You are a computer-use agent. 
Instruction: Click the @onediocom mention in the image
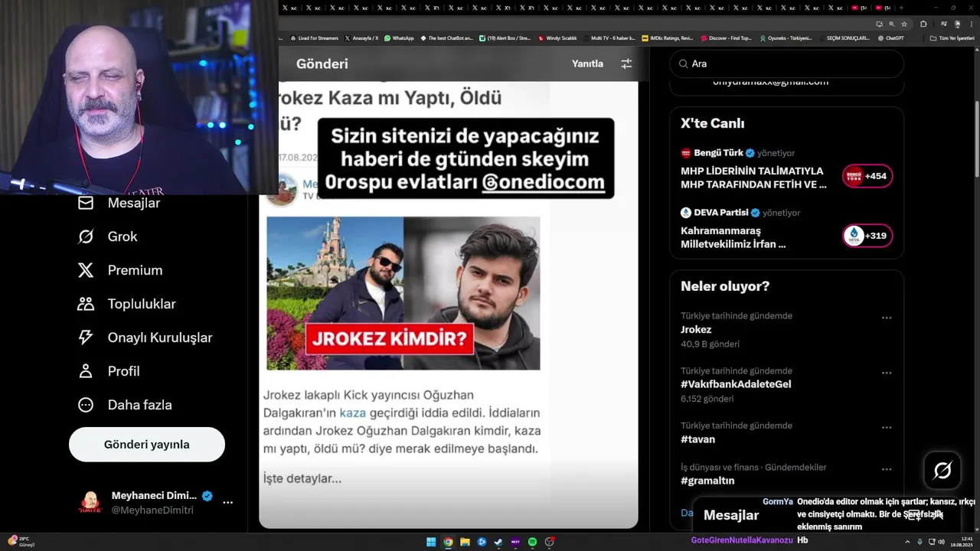click(543, 183)
